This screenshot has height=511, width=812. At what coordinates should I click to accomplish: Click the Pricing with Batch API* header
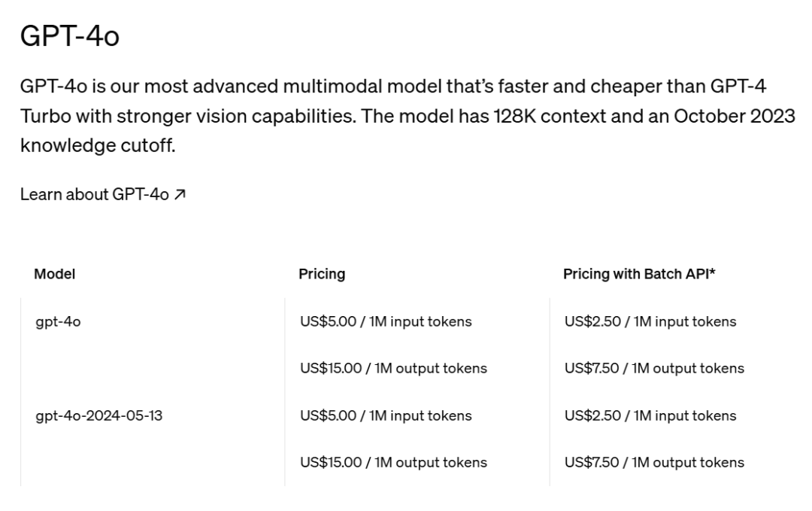[639, 275]
